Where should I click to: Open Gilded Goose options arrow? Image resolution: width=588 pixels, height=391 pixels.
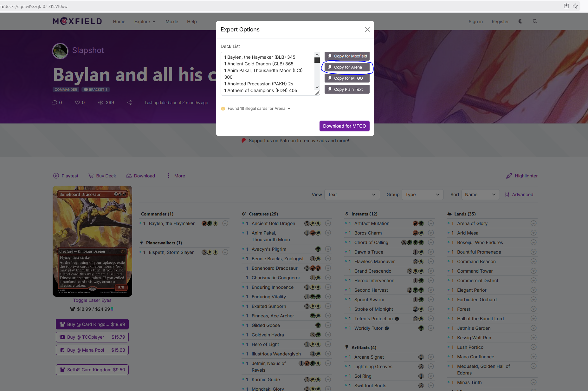click(x=328, y=325)
